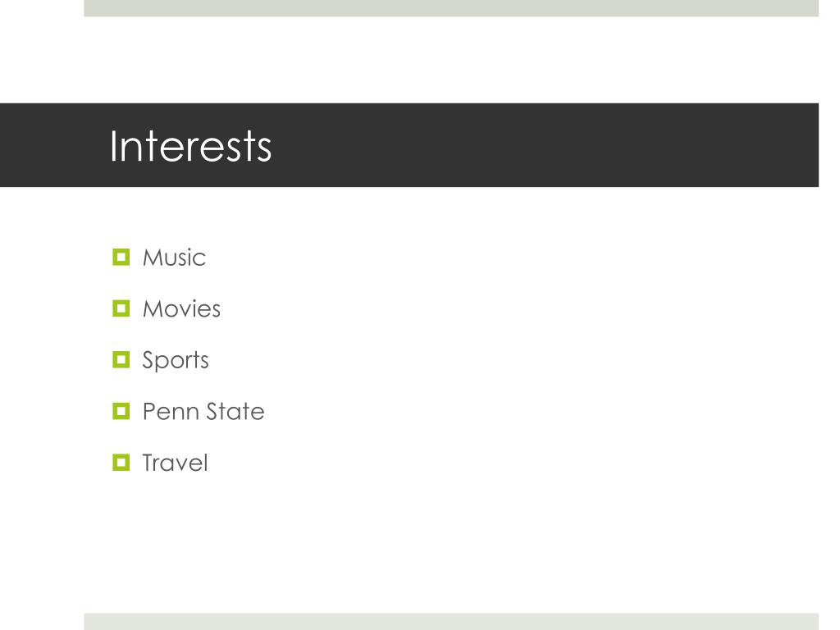Click the green bullet next to Travel
Screen dimensions: 840x630
121,463
